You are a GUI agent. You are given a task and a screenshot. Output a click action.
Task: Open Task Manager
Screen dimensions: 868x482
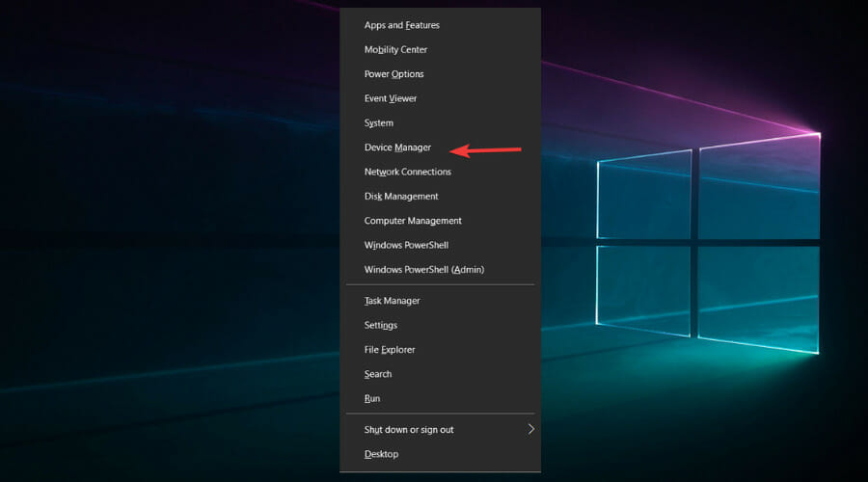440,301
